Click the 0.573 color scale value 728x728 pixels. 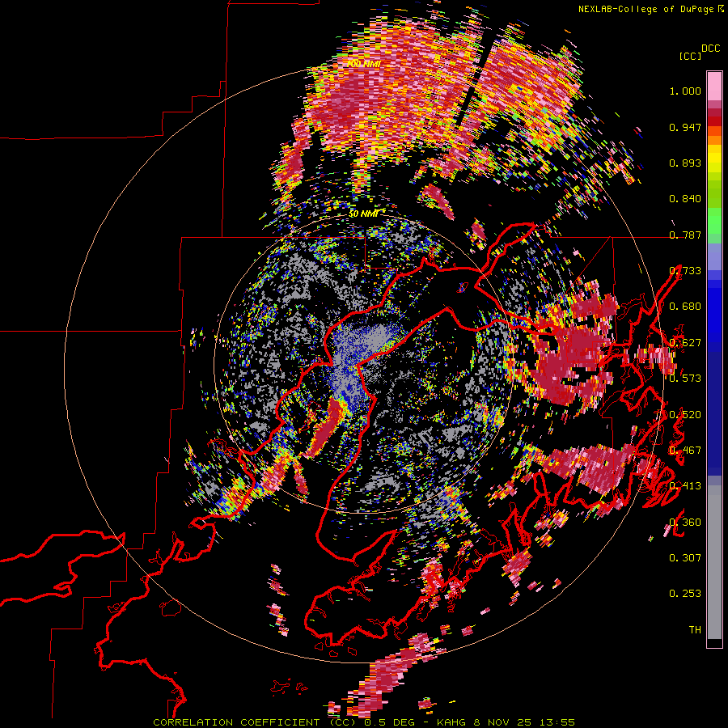[x=685, y=379]
